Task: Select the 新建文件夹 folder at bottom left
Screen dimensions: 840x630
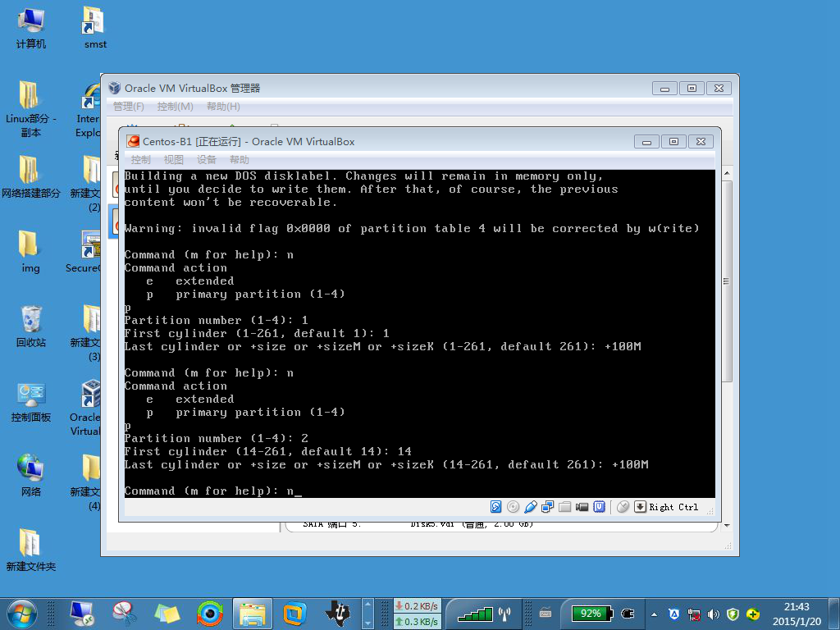Action: [30, 550]
